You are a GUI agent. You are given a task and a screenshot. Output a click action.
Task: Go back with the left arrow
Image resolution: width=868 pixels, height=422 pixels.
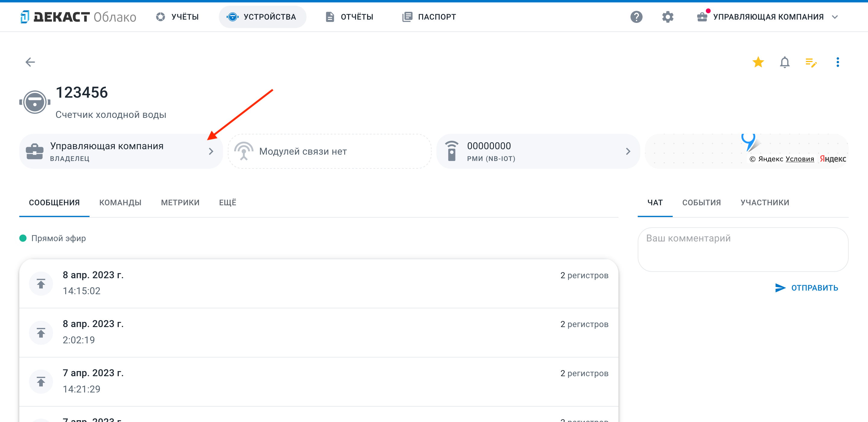coord(30,62)
